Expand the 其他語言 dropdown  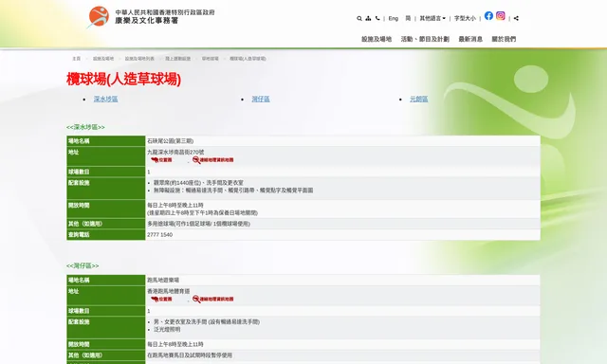[x=432, y=18]
